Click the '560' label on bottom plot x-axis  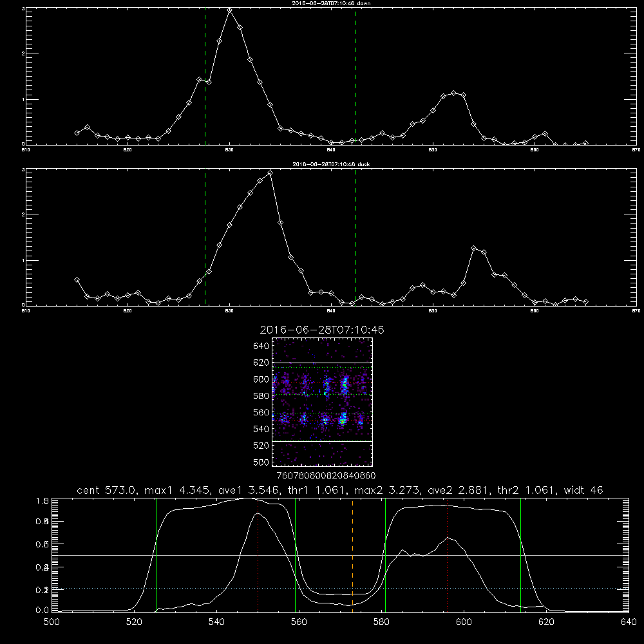click(299, 622)
